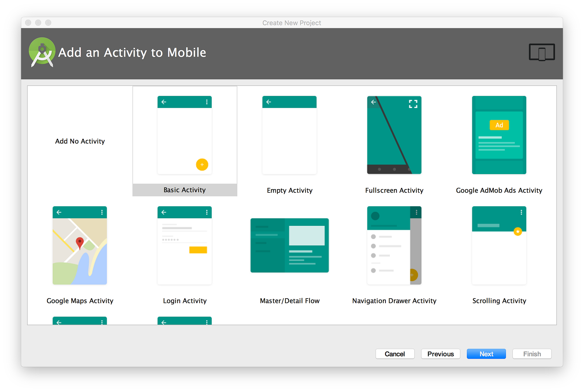Click the back arrow in Login Activity preview
The width and height of the screenshot is (584, 392).
click(164, 212)
